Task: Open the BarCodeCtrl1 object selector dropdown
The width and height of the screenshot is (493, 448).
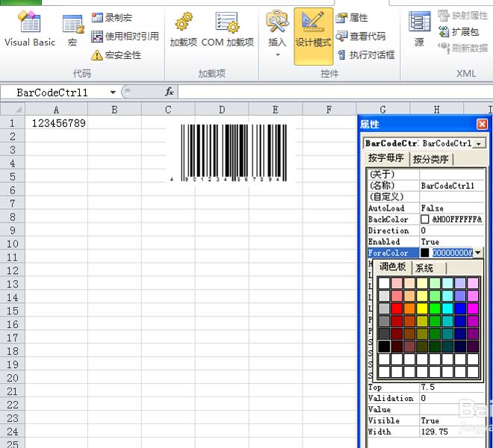Action: pyautogui.click(x=479, y=143)
